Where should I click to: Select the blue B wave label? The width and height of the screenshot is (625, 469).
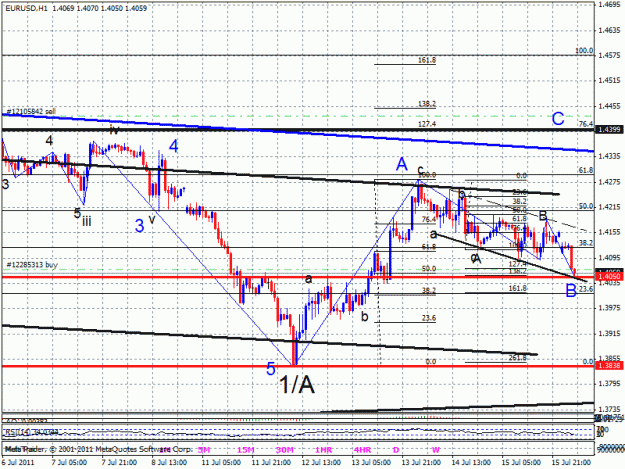(x=571, y=291)
